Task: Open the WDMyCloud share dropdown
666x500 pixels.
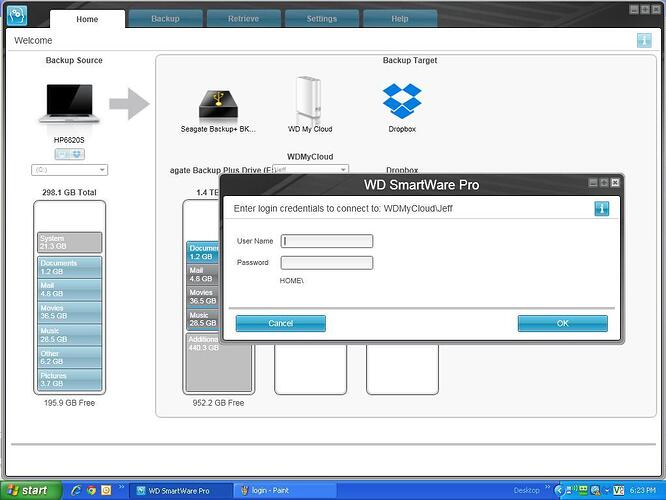Action: point(310,169)
